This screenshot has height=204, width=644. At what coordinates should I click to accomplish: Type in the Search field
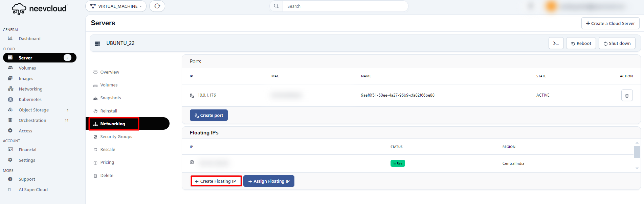tap(345, 6)
